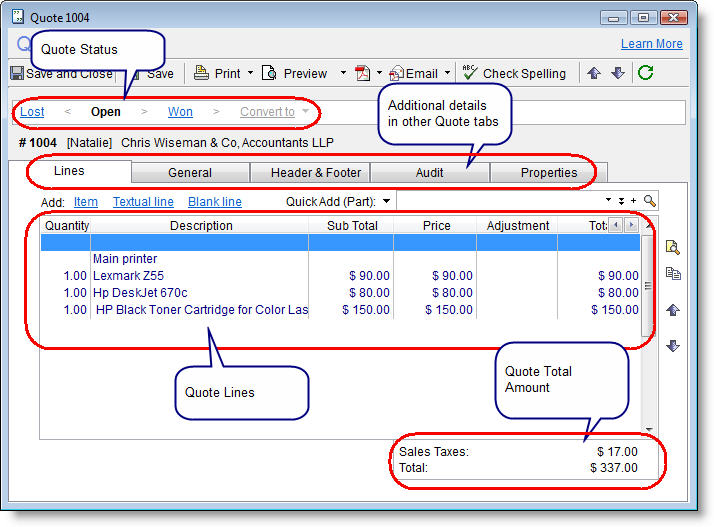Click the Learn More link
Image resolution: width=714 pixels, height=527 pixels.
click(651, 44)
